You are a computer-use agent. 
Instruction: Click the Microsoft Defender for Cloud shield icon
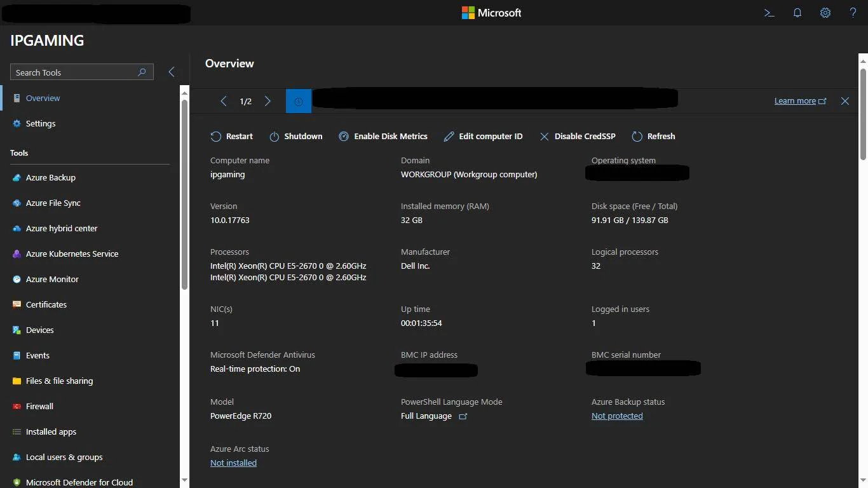coord(17,483)
